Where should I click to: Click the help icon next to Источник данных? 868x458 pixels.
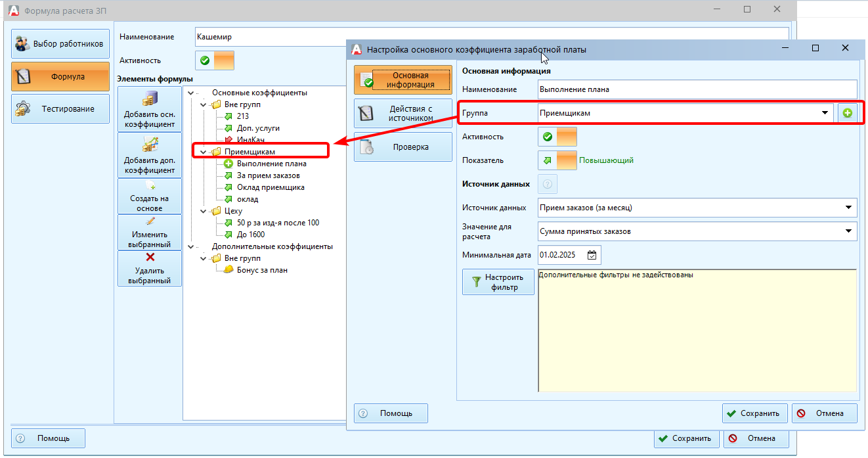548,184
